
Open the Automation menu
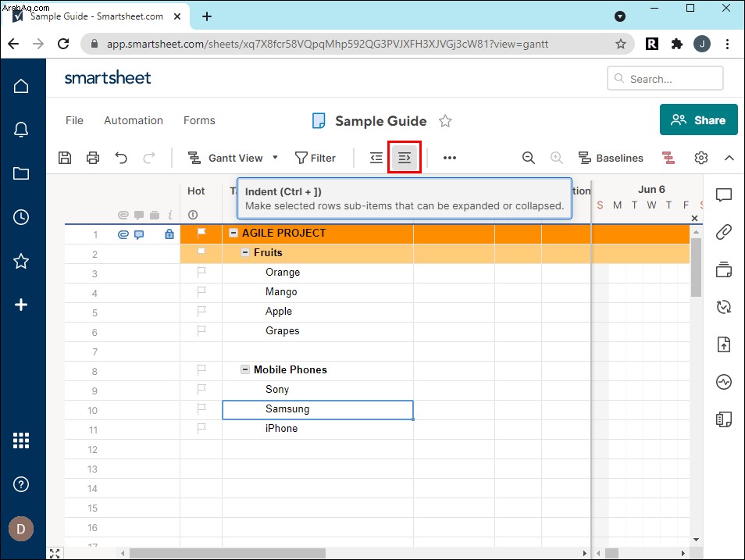click(134, 120)
